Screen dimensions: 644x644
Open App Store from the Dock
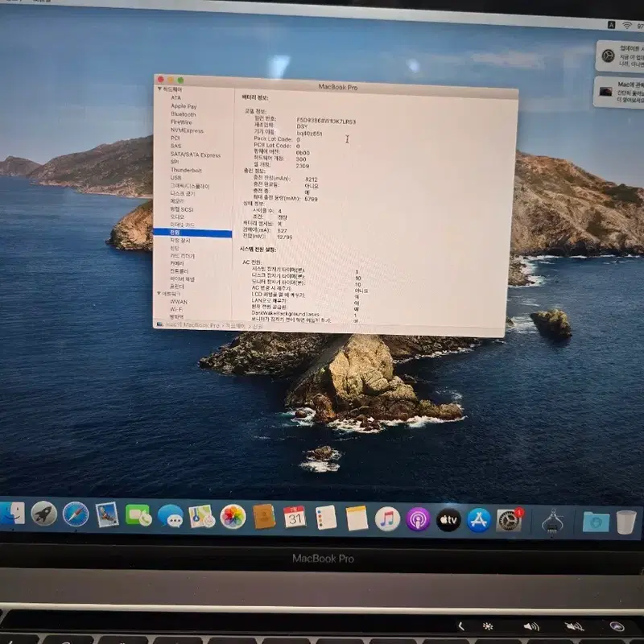coord(478,520)
